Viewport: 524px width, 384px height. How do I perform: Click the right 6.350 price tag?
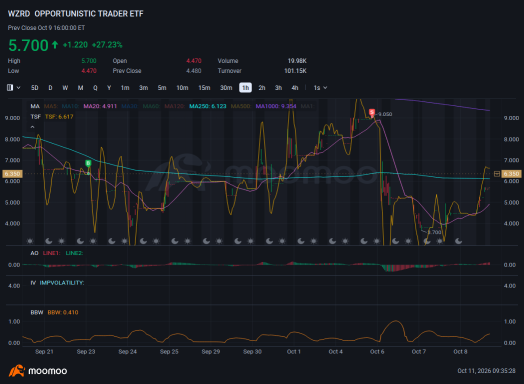tap(511, 174)
